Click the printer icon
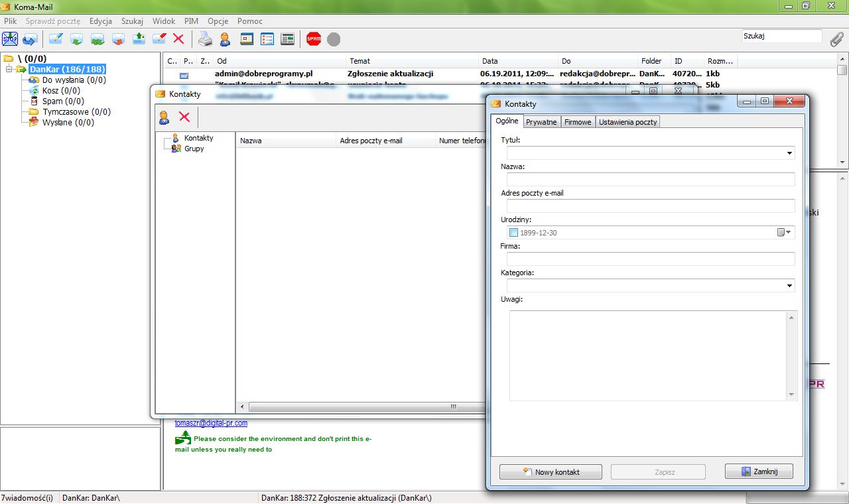The height and width of the screenshot is (504, 849). pyautogui.click(x=206, y=39)
